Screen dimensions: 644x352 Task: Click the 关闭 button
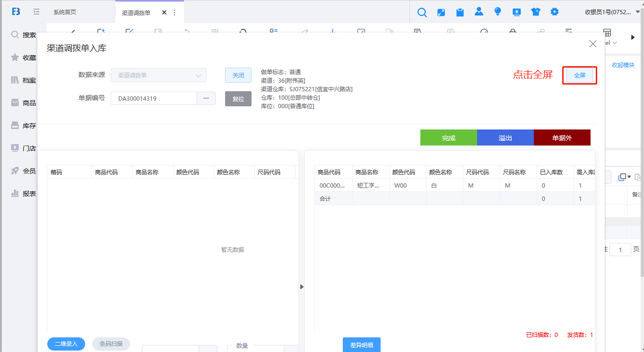[x=238, y=75]
